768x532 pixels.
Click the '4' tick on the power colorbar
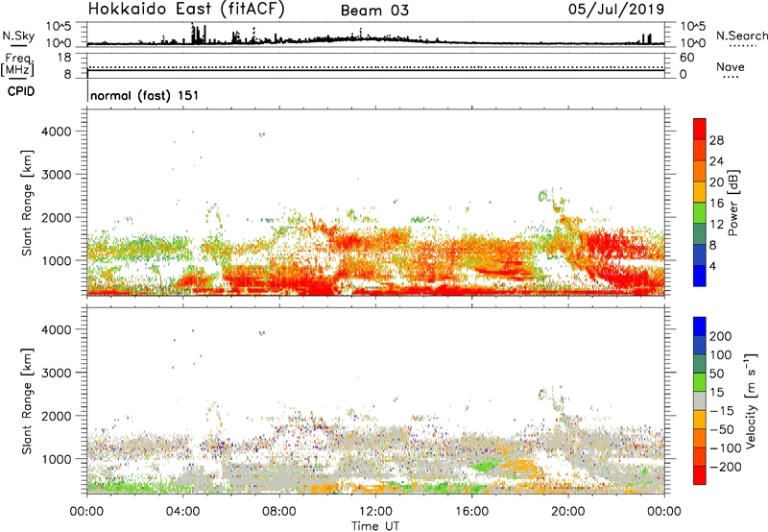pos(712,266)
